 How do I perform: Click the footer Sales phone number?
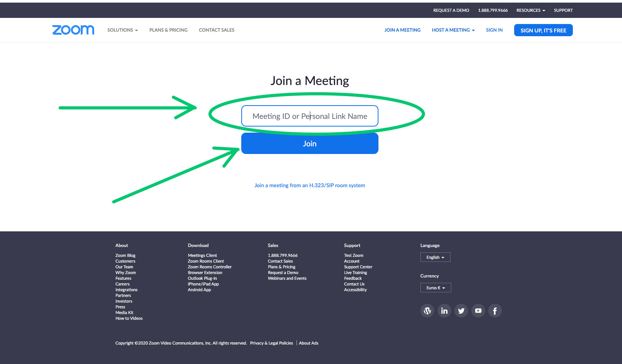tap(283, 255)
